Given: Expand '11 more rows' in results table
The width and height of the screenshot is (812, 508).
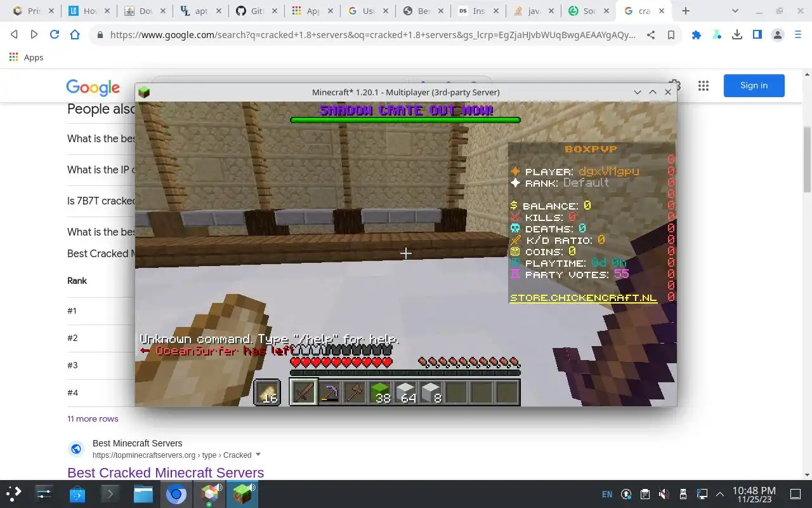Looking at the screenshot, I should point(93,418).
